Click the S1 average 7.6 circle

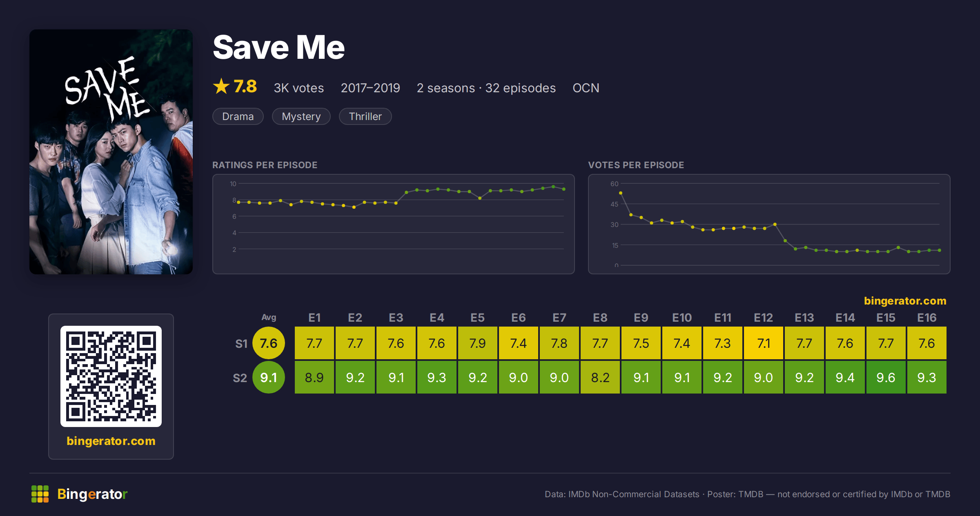269,343
